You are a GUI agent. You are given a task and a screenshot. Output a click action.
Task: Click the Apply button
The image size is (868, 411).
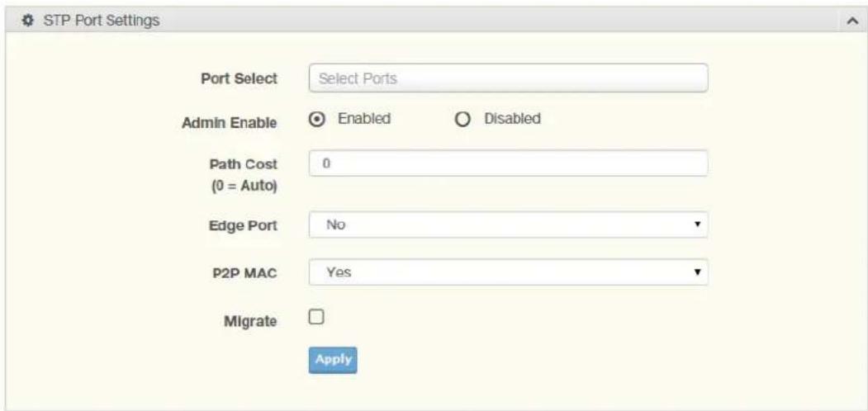(x=333, y=360)
